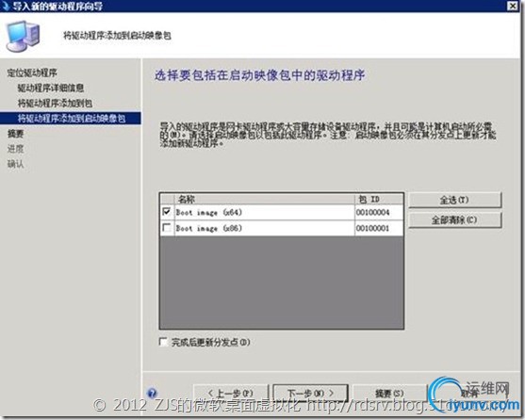Image resolution: width=525 pixels, height=420 pixels.
Task: Click the 名称 column header
Action: tap(264, 200)
